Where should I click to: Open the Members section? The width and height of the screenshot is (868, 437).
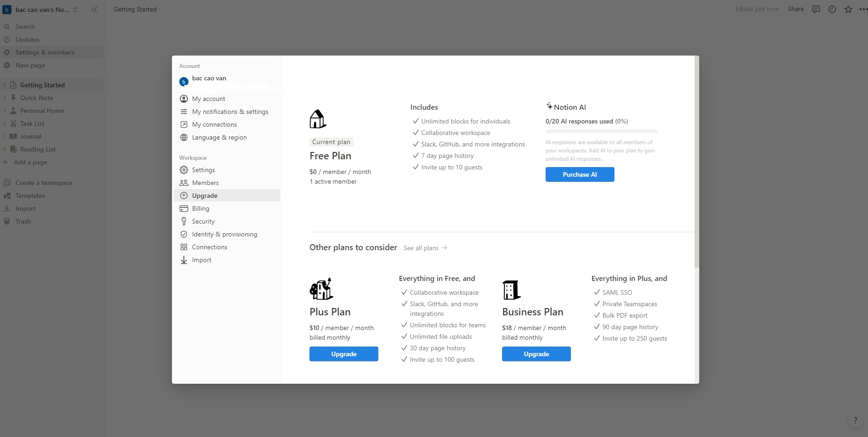[227, 183]
